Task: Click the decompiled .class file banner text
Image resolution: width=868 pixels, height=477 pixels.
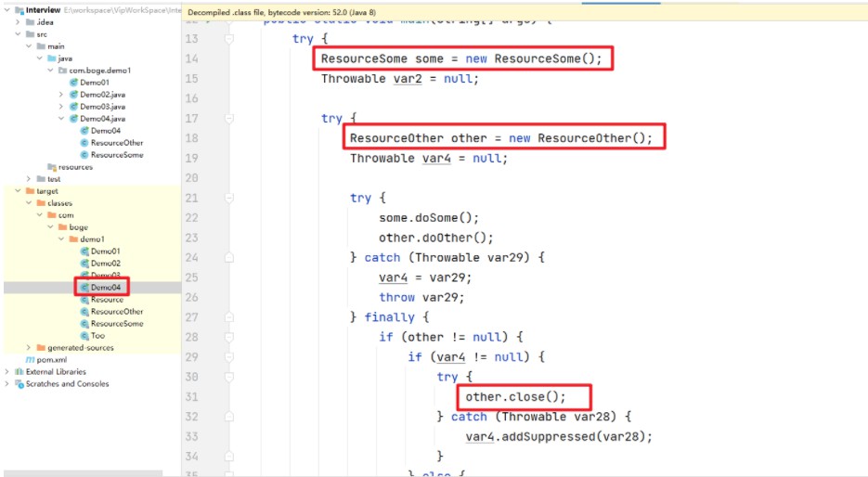Action: click(282, 12)
